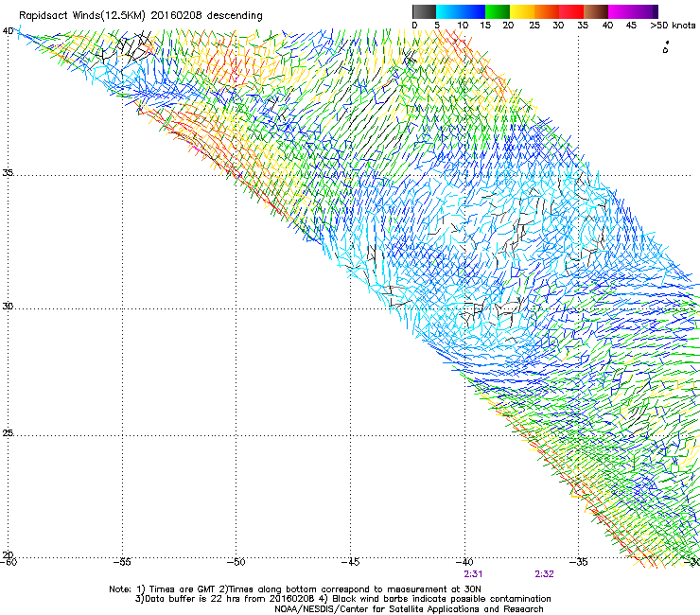Click the brown 35-40 knots legend swatch
This screenshot has height=615, width=700.
pyautogui.click(x=596, y=11)
